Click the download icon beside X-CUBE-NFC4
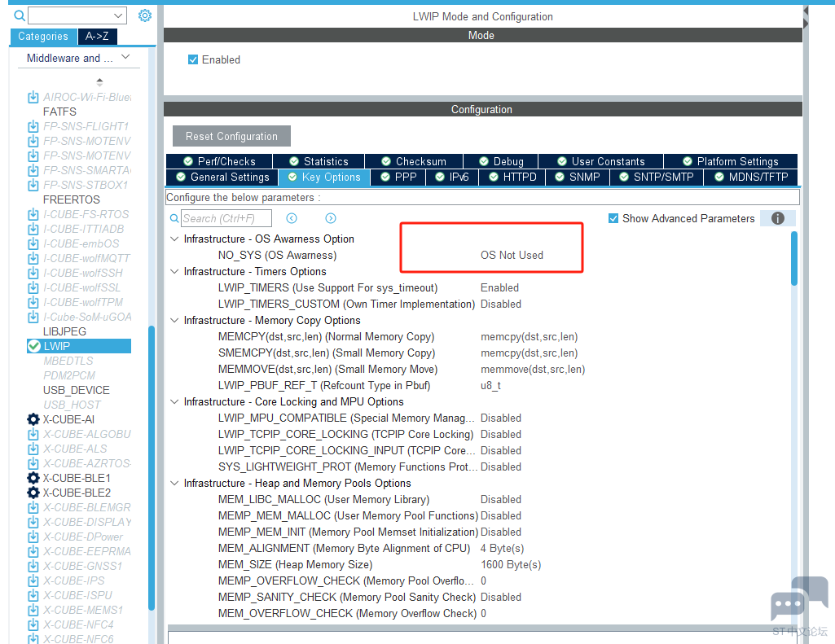This screenshot has width=835, height=644. click(x=33, y=624)
